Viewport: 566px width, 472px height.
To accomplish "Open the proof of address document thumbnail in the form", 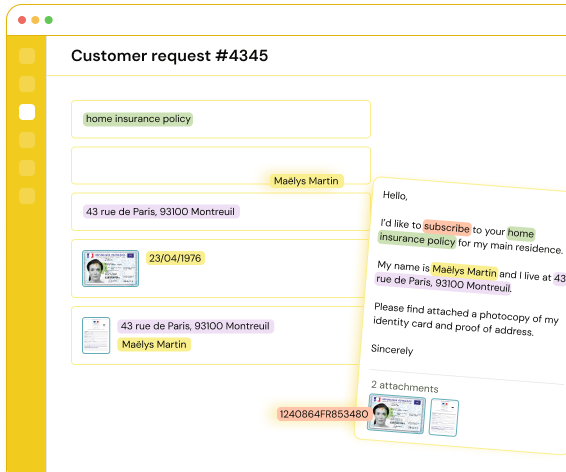I will [96, 335].
